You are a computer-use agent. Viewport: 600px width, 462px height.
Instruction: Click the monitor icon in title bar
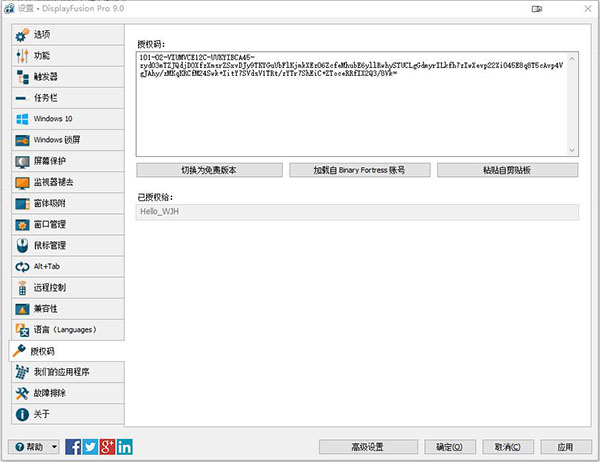(x=536, y=9)
